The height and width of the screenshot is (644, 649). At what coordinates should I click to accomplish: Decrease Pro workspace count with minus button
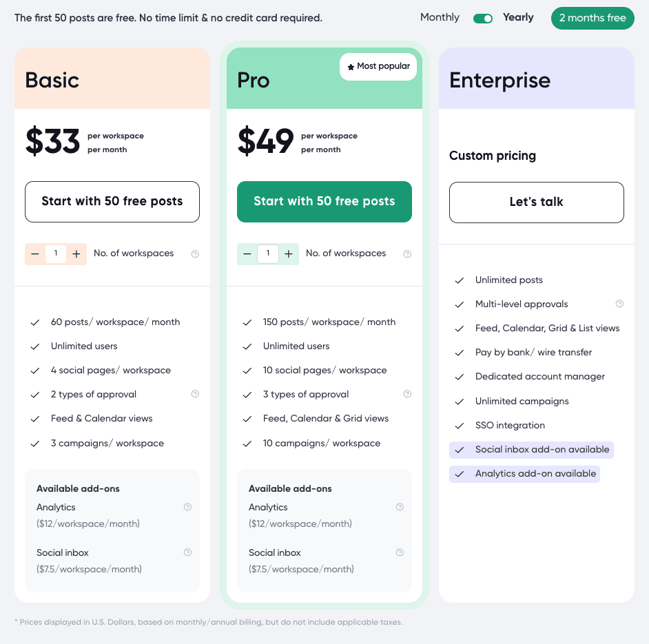(x=247, y=253)
